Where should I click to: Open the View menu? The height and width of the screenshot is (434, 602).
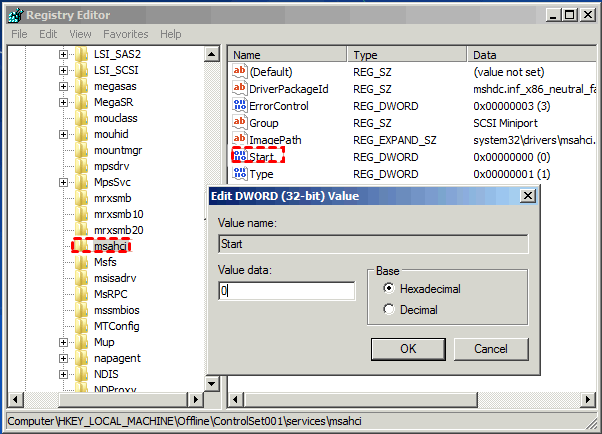[x=80, y=34]
